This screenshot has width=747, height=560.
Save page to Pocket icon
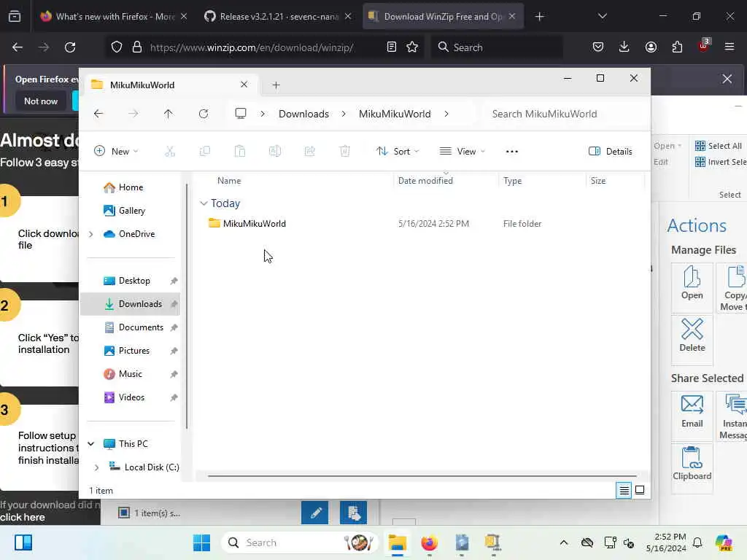point(598,47)
